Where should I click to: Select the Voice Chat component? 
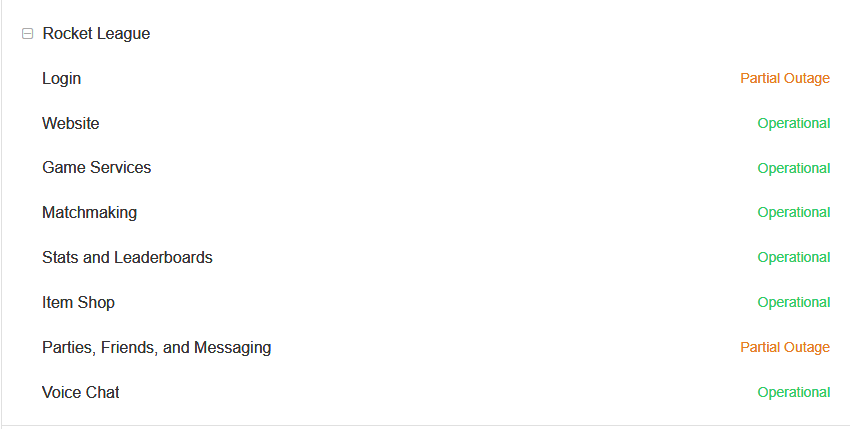click(81, 392)
